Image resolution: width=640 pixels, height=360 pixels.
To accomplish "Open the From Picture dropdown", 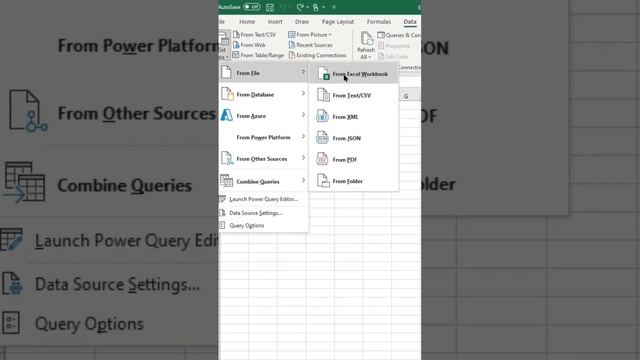I will click(x=310, y=35).
